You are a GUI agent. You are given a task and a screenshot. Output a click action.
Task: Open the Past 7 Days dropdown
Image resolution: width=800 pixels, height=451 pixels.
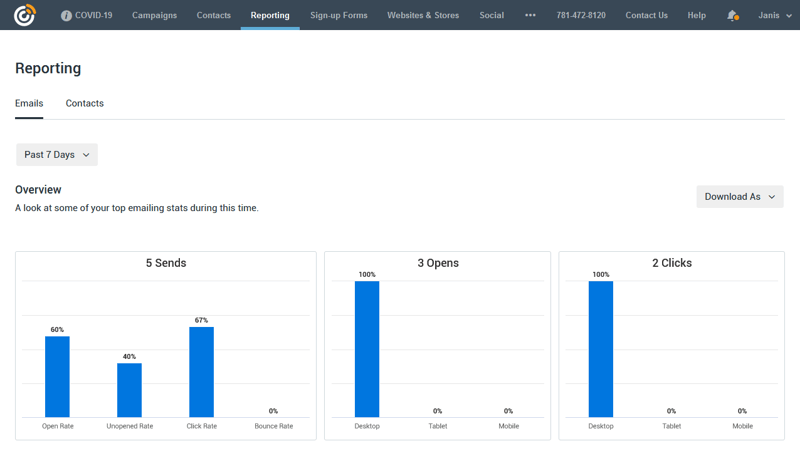[x=57, y=155]
